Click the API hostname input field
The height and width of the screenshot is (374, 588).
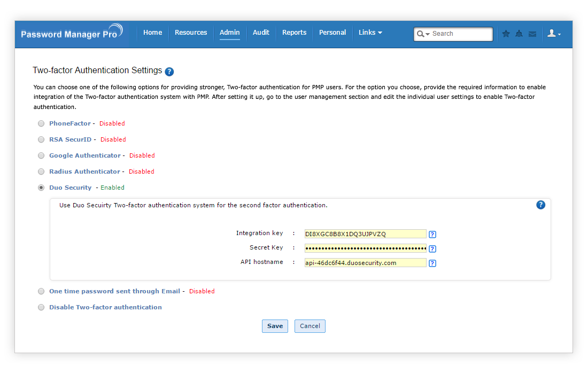pos(365,263)
